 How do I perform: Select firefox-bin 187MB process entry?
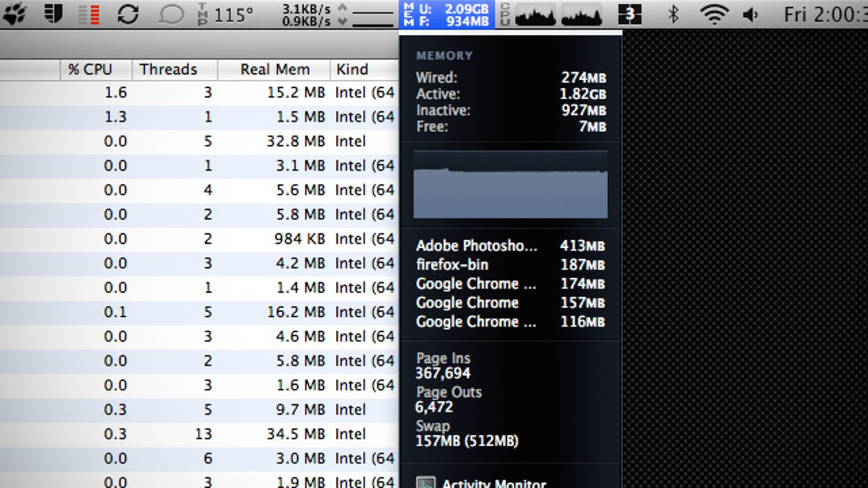tap(510, 265)
